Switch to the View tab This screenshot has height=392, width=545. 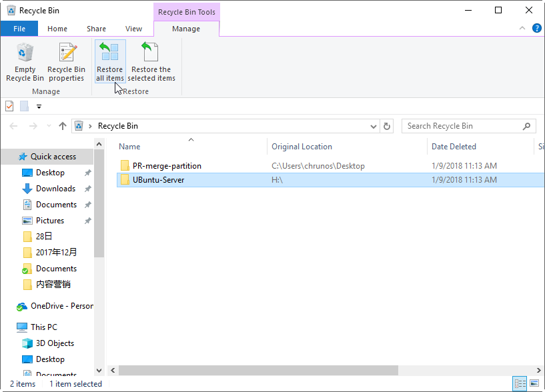(x=133, y=29)
